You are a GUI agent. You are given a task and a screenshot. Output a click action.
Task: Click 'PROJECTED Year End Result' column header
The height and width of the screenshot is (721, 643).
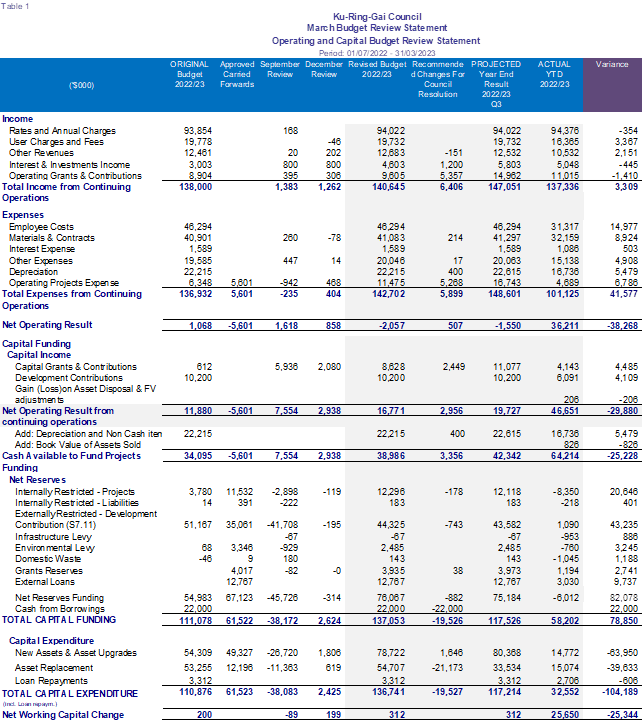496,84
